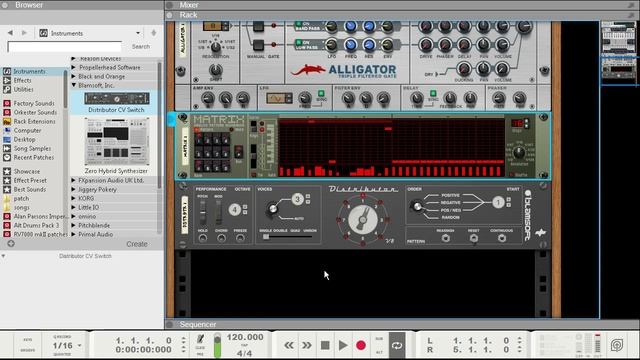Click the Distributor Reassign pattern button
This screenshot has height=360, width=640.
pyautogui.click(x=446, y=238)
